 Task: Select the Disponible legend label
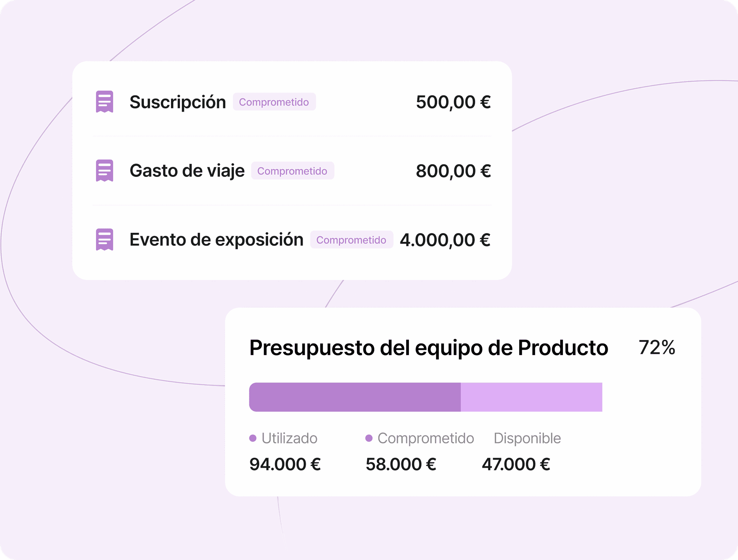pyautogui.click(x=528, y=439)
